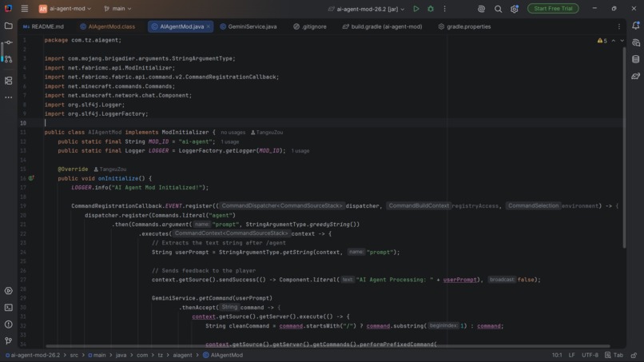
Task: Click the src breadcrumb
Action: click(74, 355)
